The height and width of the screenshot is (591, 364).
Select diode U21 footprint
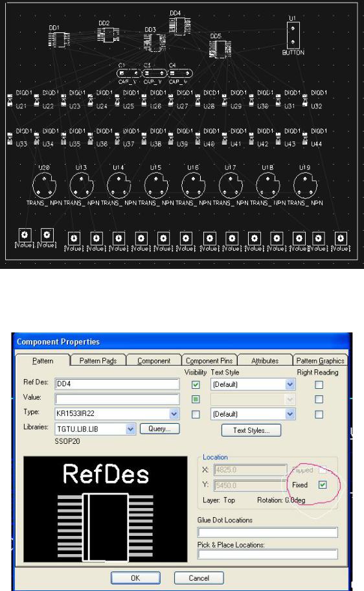pos(10,100)
